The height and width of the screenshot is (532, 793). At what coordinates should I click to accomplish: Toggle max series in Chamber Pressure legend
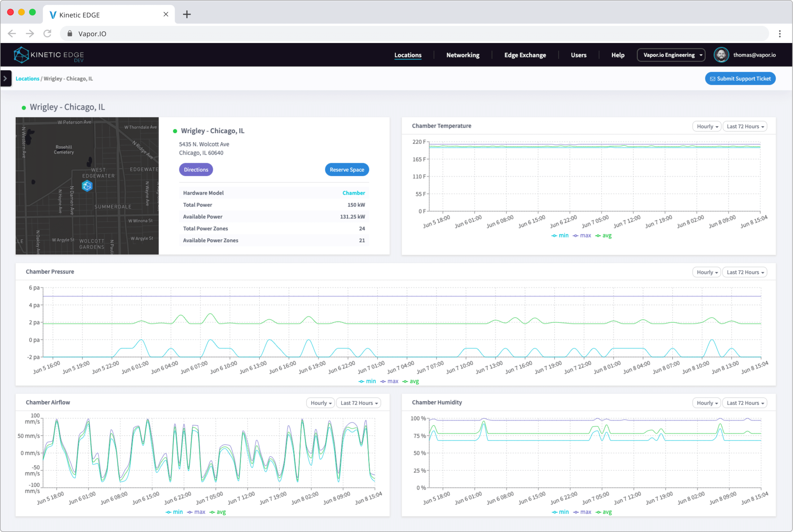(x=389, y=382)
